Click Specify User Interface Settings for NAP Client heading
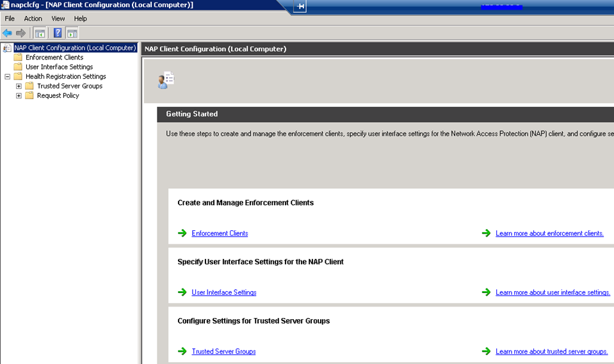614x364 pixels. [x=261, y=262]
